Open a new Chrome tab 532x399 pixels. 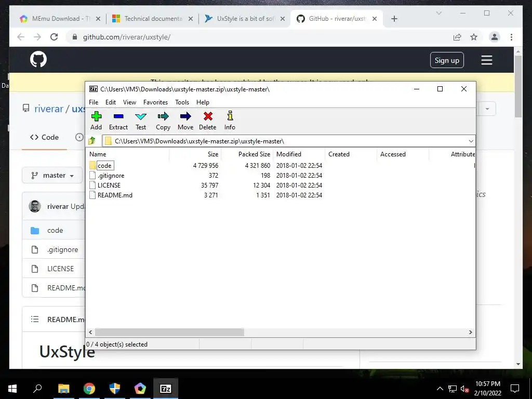pos(394,19)
